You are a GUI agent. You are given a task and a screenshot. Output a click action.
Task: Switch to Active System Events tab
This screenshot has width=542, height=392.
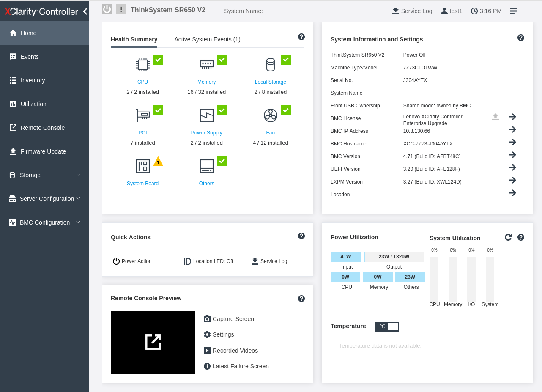(x=207, y=39)
